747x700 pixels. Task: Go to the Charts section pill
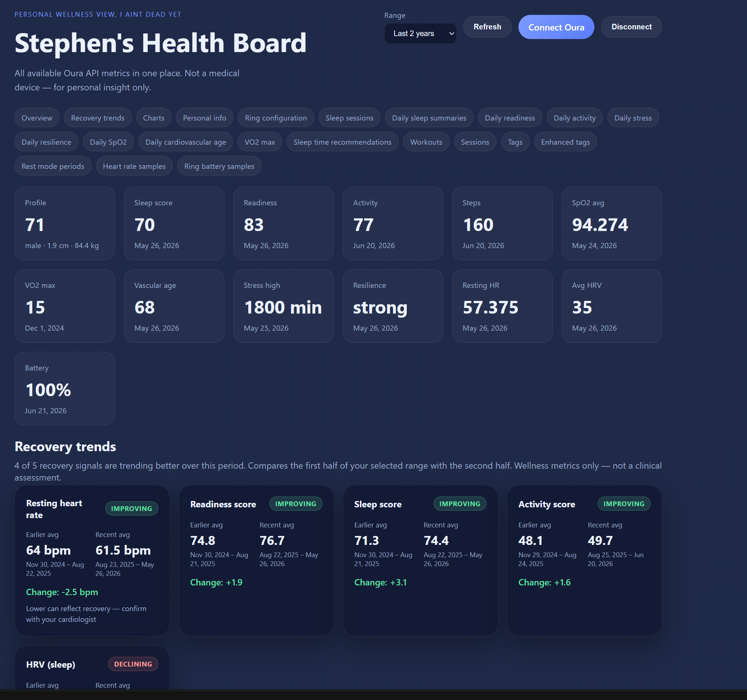point(154,118)
